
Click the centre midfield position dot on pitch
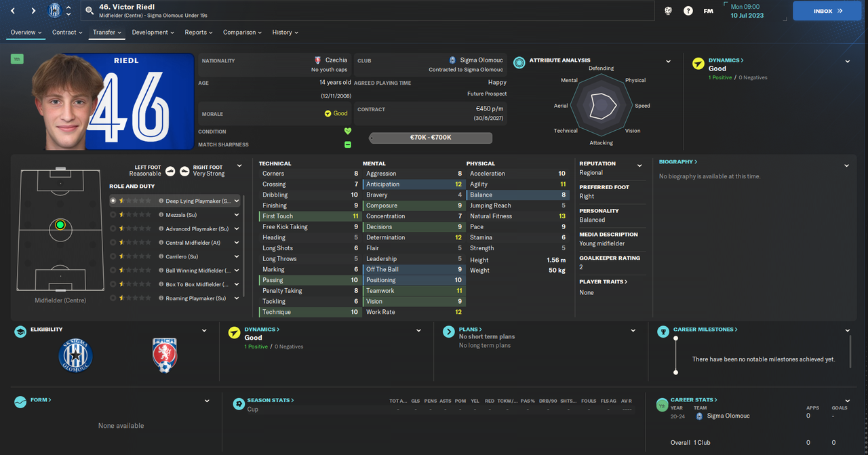click(60, 225)
